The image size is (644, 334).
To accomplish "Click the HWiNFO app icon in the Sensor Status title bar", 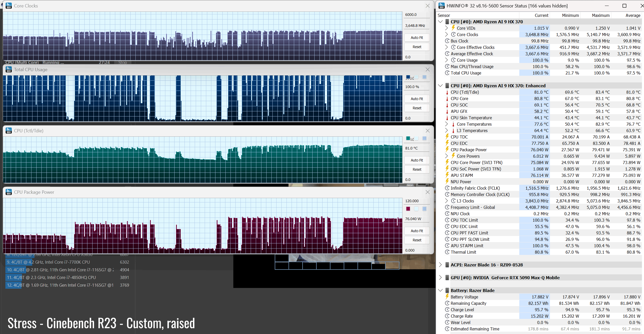I will coord(442,6).
